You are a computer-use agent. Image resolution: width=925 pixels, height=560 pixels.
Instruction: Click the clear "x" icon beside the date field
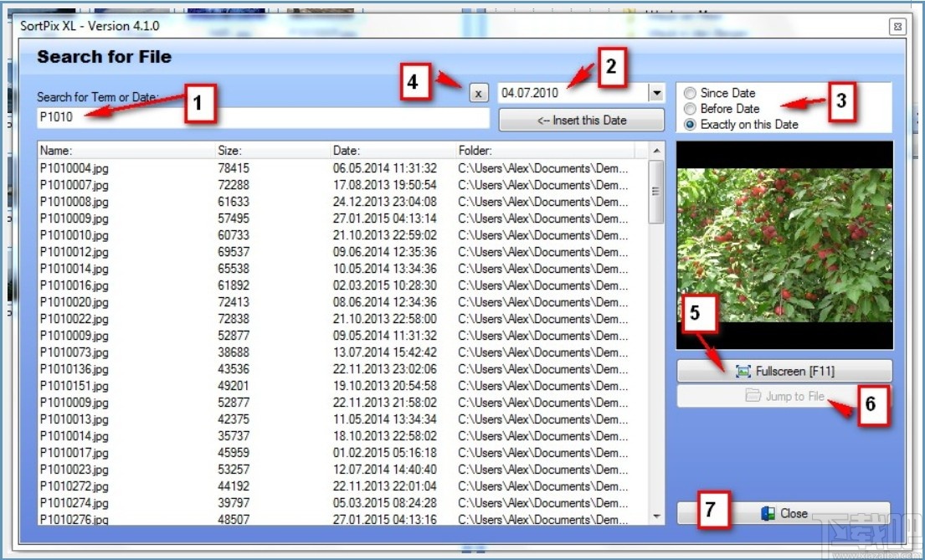(477, 94)
